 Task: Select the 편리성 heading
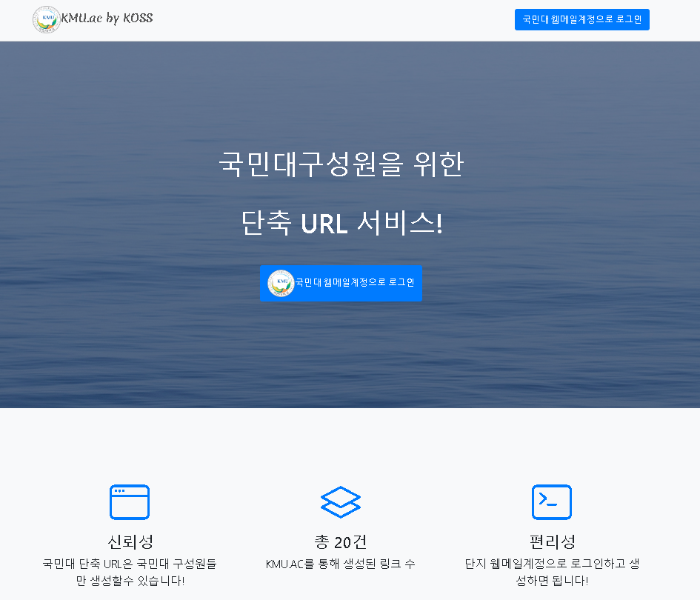click(553, 542)
